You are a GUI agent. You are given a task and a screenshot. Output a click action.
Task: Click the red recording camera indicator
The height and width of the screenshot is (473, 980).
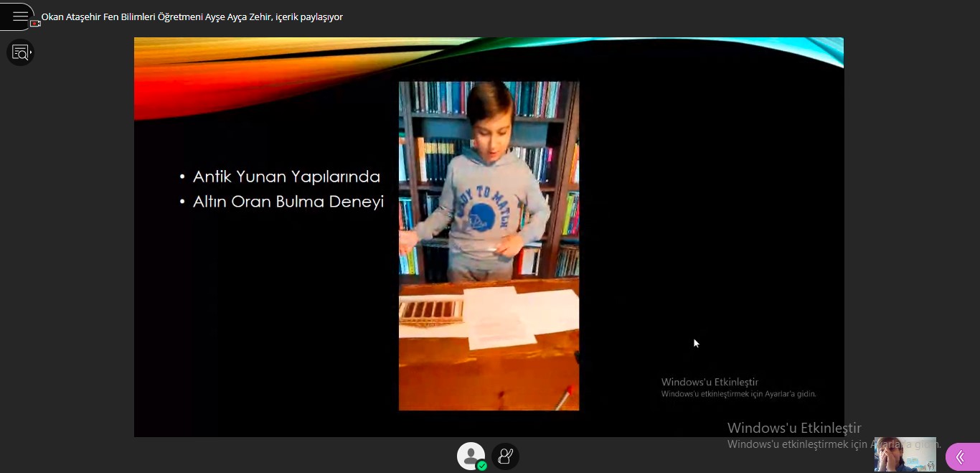[x=35, y=23]
